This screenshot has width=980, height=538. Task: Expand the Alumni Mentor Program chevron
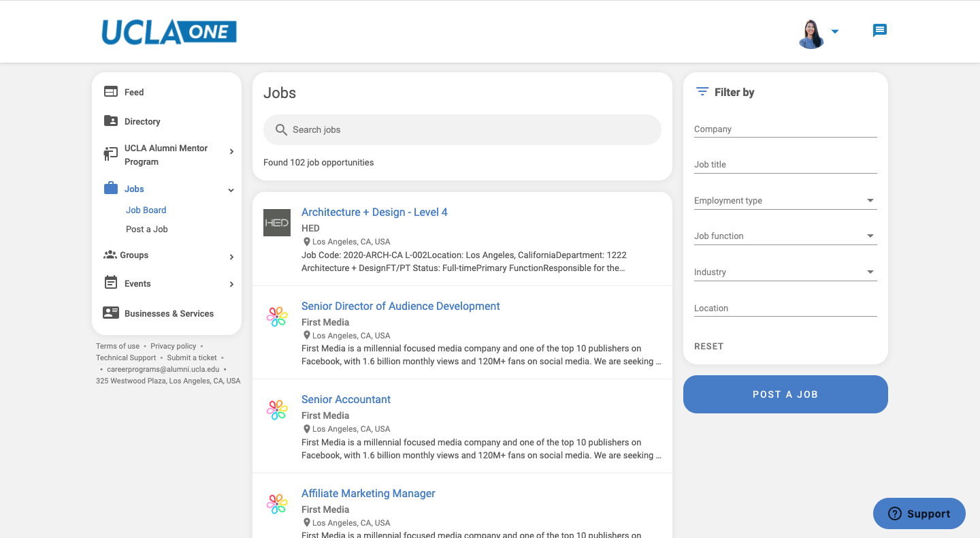click(x=231, y=152)
